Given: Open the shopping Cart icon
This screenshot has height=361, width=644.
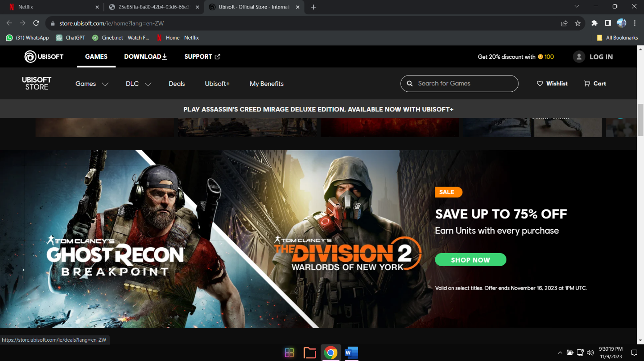Looking at the screenshot, I should click(x=587, y=84).
